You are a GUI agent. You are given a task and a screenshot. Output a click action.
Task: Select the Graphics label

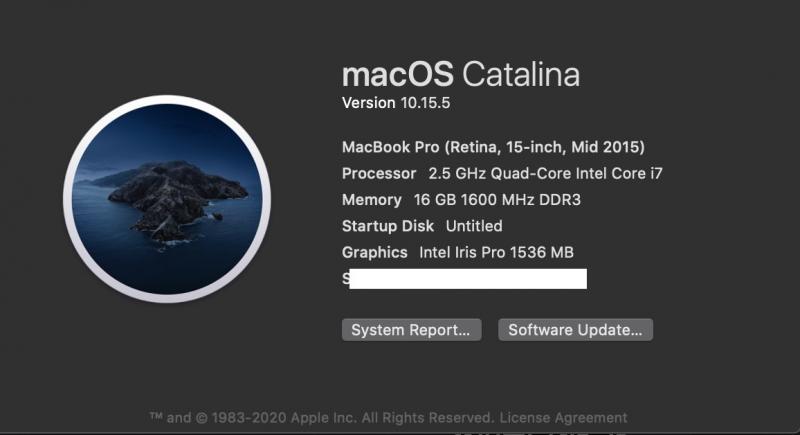[x=374, y=252]
